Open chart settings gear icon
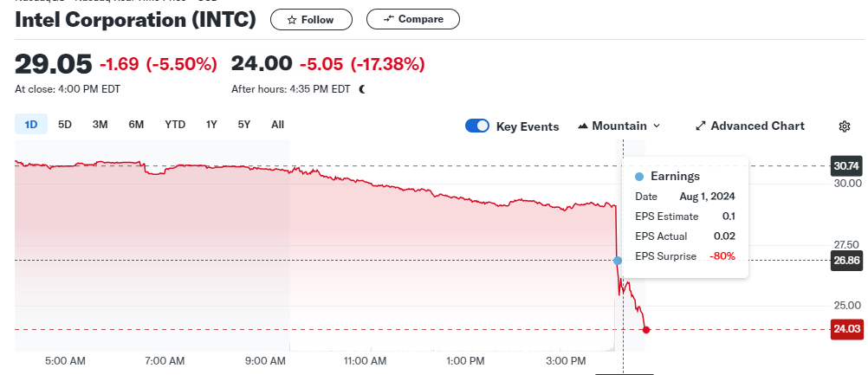Image resolution: width=868 pixels, height=375 pixels. (x=845, y=126)
